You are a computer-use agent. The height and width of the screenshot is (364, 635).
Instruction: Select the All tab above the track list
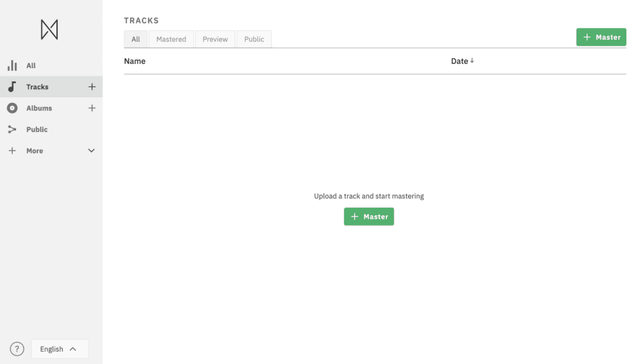point(136,39)
